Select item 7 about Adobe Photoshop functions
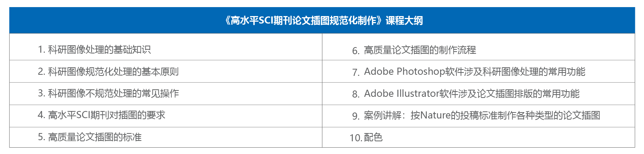644x154 pixels. pos(479,71)
